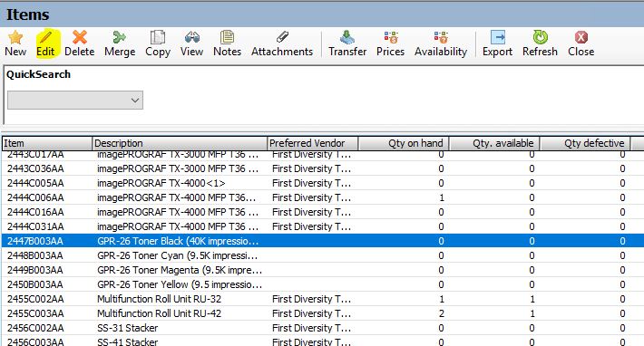Screen dimensions: 644x346
Task: Sort by the Item column header
Action: [47, 143]
